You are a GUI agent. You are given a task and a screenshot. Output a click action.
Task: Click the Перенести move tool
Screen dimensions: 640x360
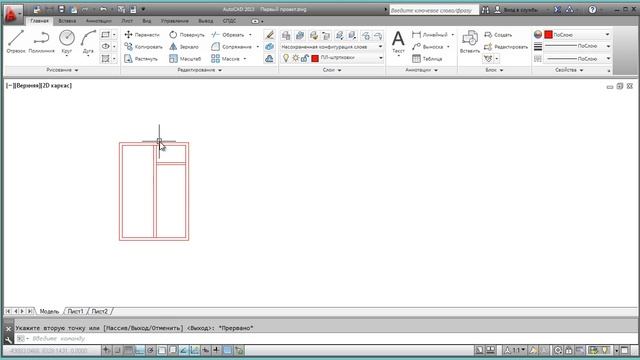[x=142, y=35]
